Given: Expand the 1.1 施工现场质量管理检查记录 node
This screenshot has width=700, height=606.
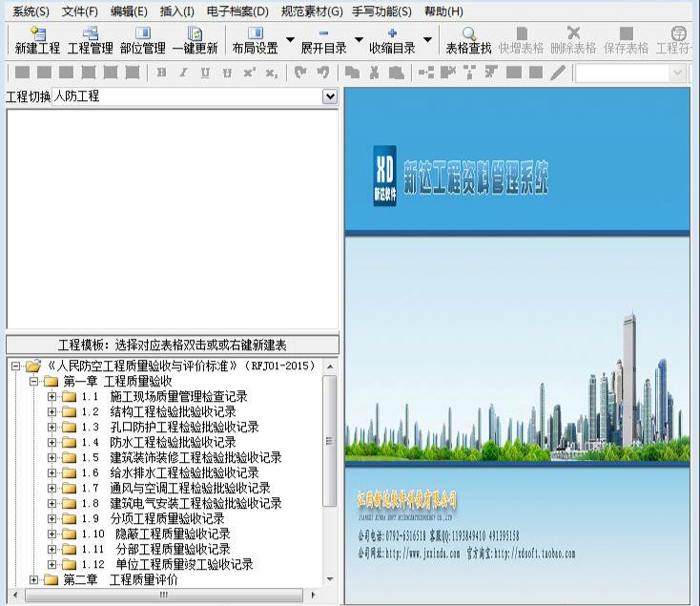Looking at the screenshot, I should coord(52,397).
